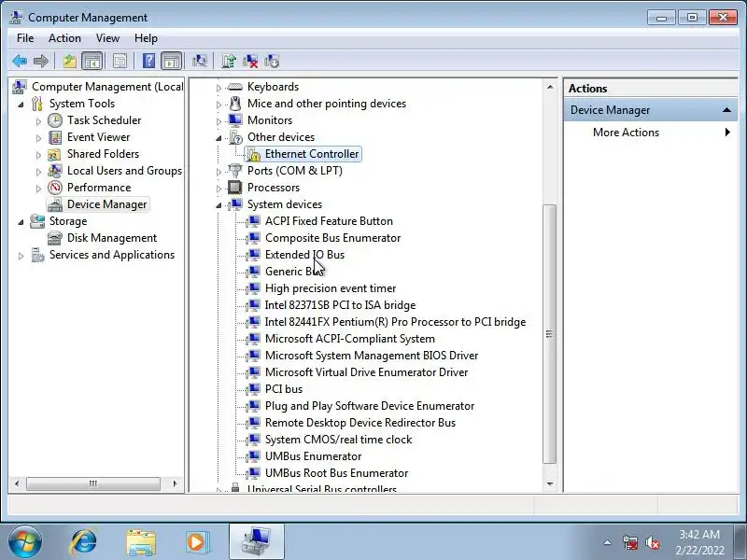Open the Help menu
747x560 pixels.
click(x=146, y=38)
